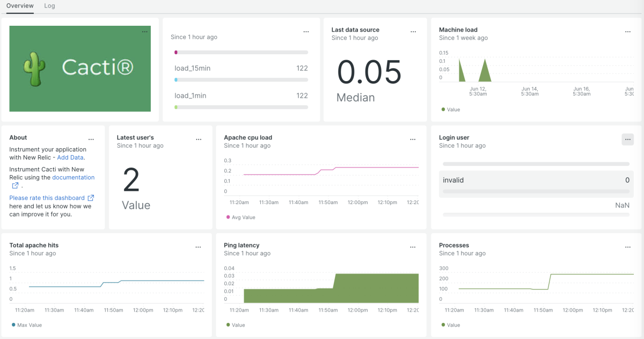Viewport: 644px width, 339px height.
Task: Switch to the Log tab
Action: (49, 6)
